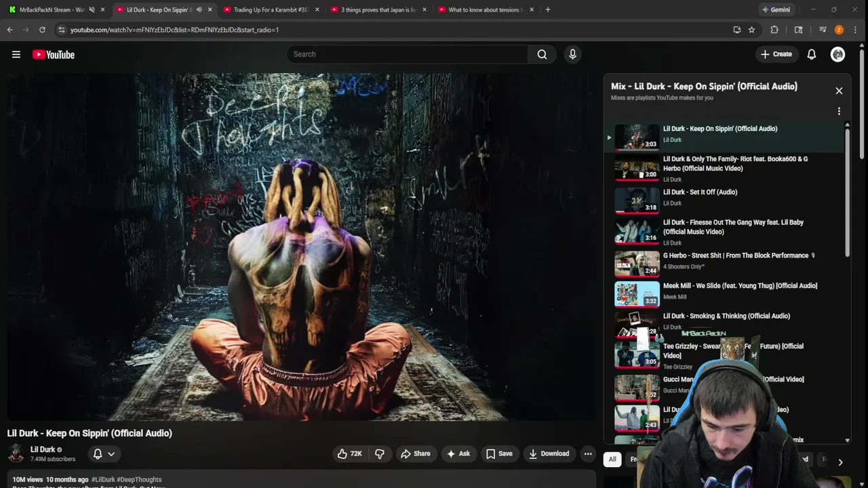Click the address bar URL
868x488 pixels.
[x=174, y=30]
